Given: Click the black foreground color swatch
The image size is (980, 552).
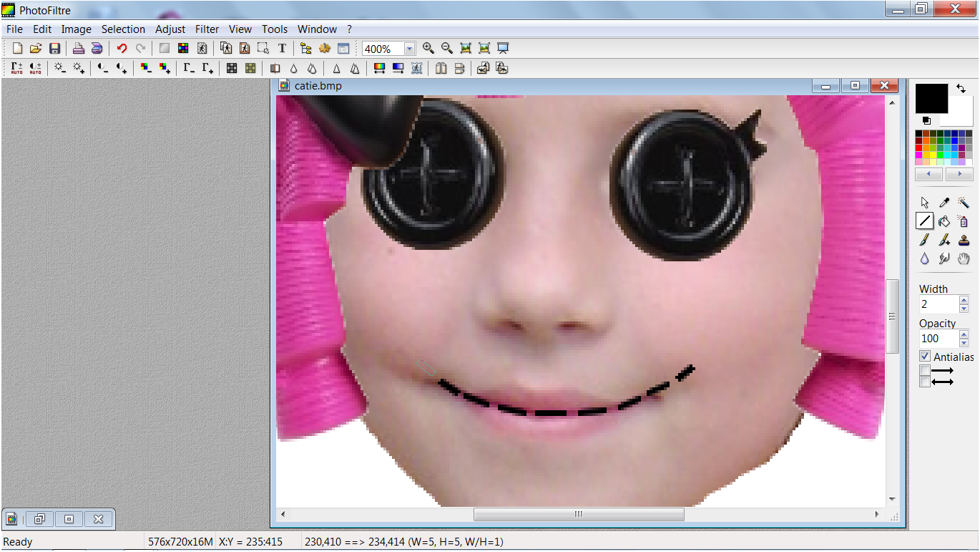Looking at the screenshot, I should (931, 98).
